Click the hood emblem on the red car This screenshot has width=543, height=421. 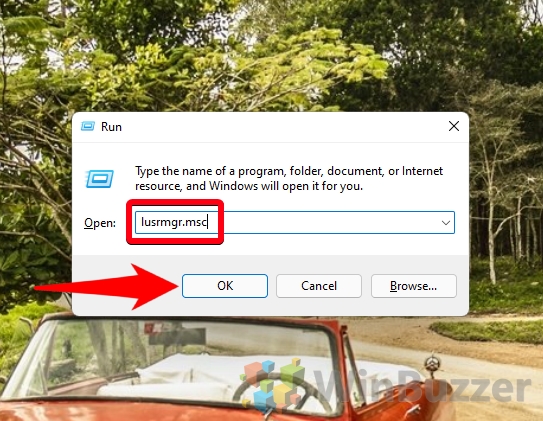[432, 365]
